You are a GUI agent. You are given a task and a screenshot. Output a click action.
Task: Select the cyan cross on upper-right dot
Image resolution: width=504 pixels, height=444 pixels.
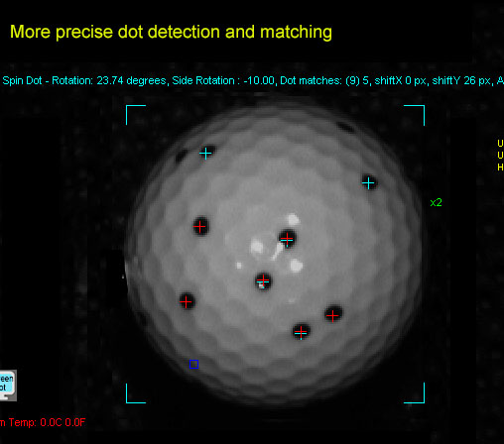tap(368, 183)
